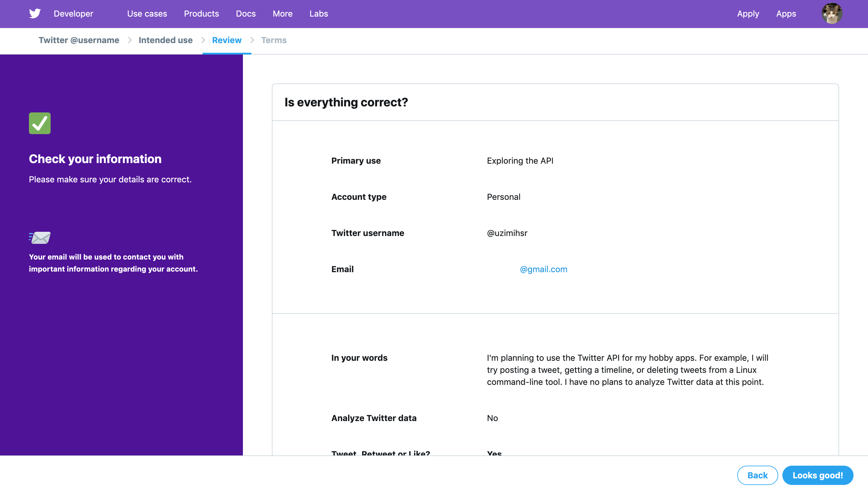The image size is (868, 494).
Task: Go to the Twitter @username step
Action: pyautogui.click(x=79, y=40)
